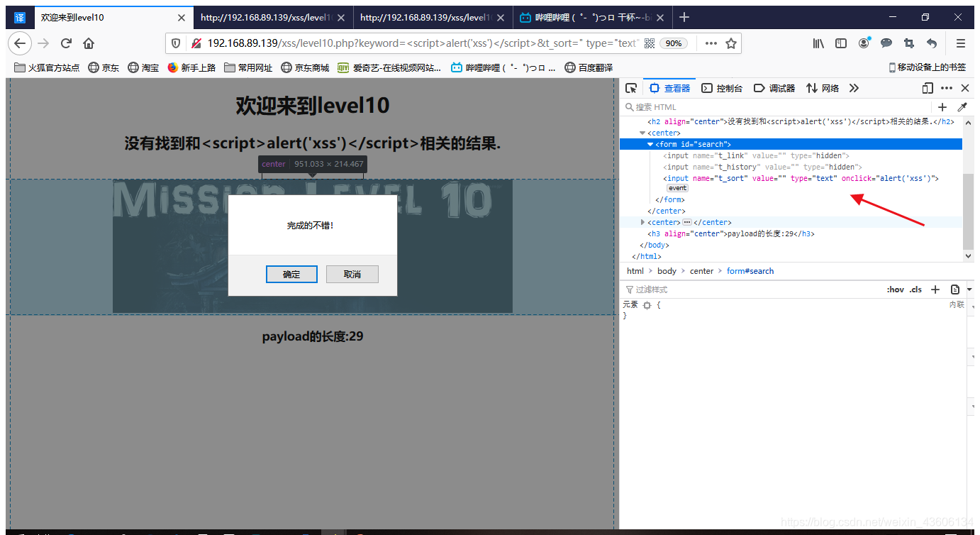Collapse the form#search node in Inspector
Viewport: 980px width, 535px height.
click(x=650, y=144)
